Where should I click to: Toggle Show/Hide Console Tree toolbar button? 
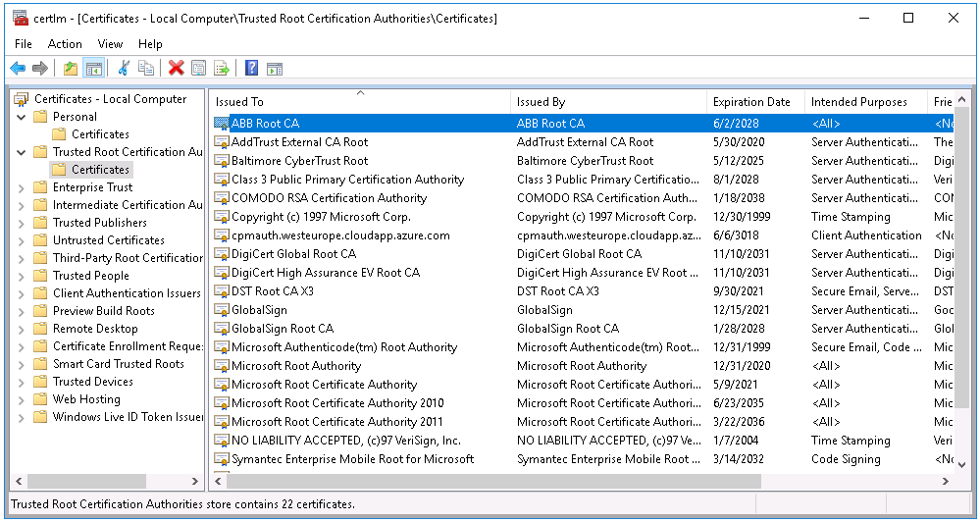coord(94,68)
